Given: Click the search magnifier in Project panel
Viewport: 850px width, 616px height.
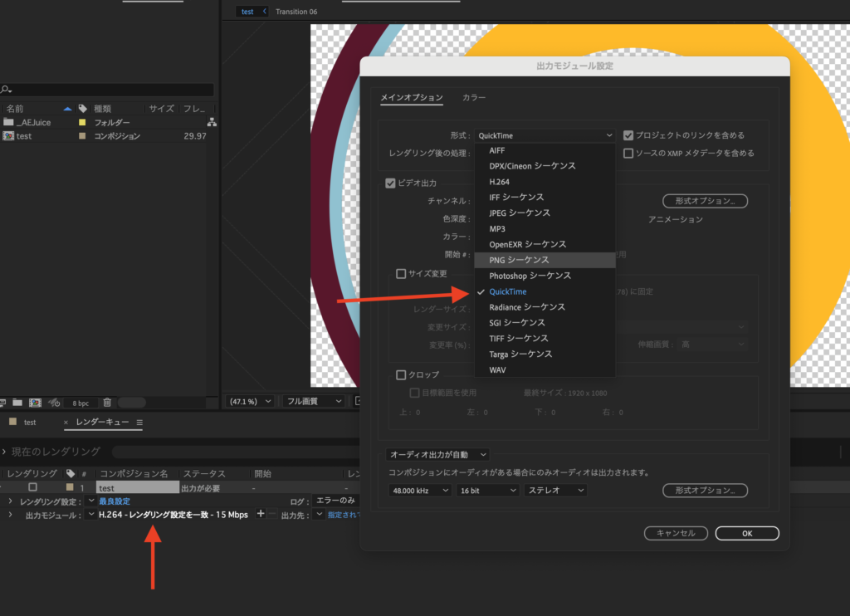Looking at the screenshot, I should (x=6, y=90).
